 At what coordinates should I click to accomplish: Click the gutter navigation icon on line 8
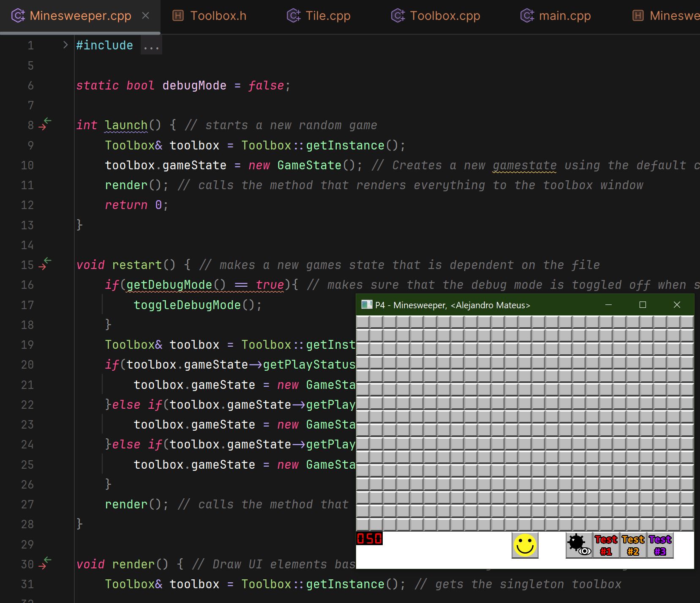pyautogui.click(x=45, y=124)
